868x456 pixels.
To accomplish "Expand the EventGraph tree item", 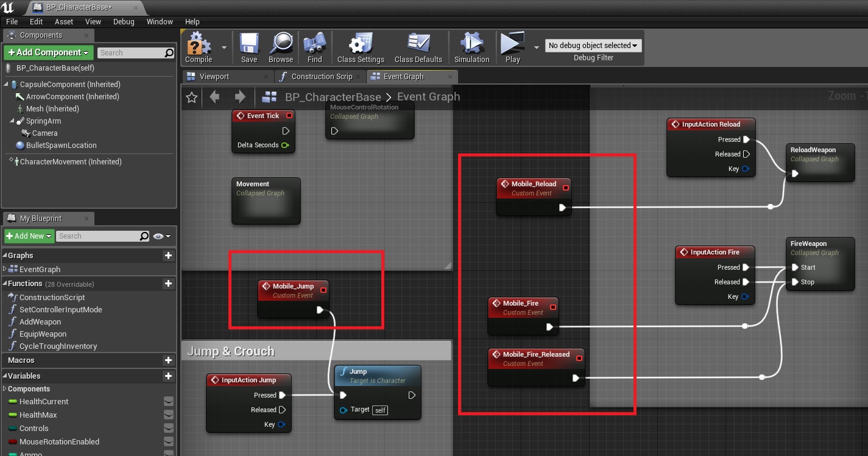I will (x=5, y=269).
